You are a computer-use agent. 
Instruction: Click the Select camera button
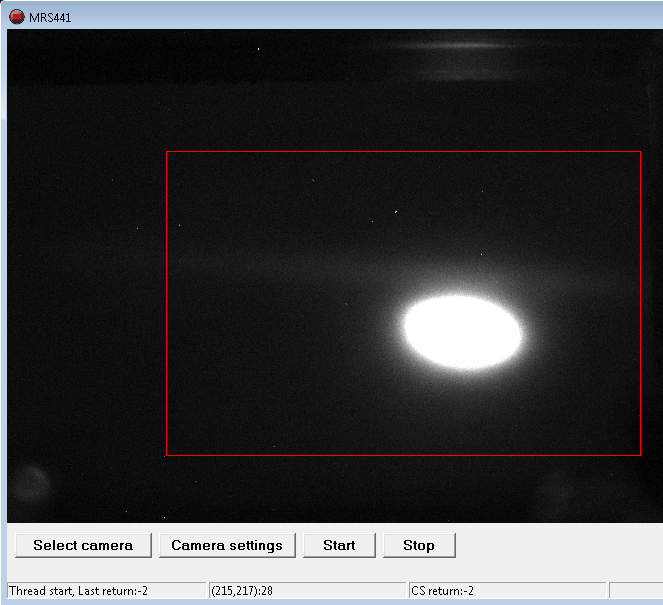coord(83,545)
